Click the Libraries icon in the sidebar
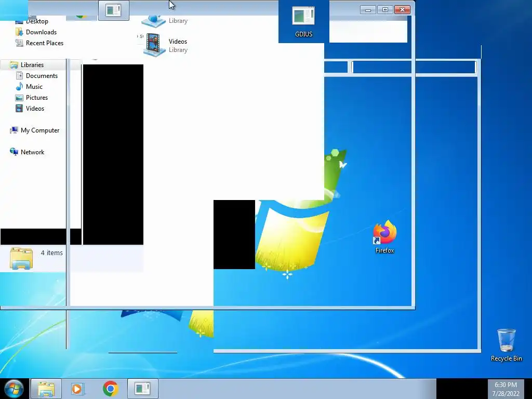The height and width of the screenshot is (399, 532). [x=14, y=65]
